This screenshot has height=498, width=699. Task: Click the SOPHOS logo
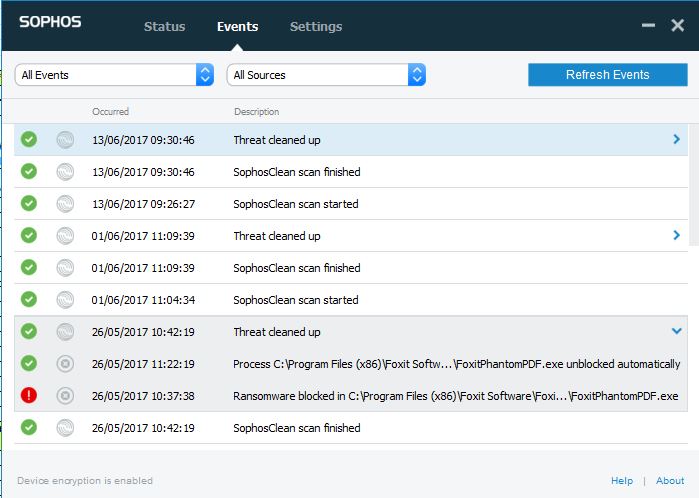tap(50, 22)
